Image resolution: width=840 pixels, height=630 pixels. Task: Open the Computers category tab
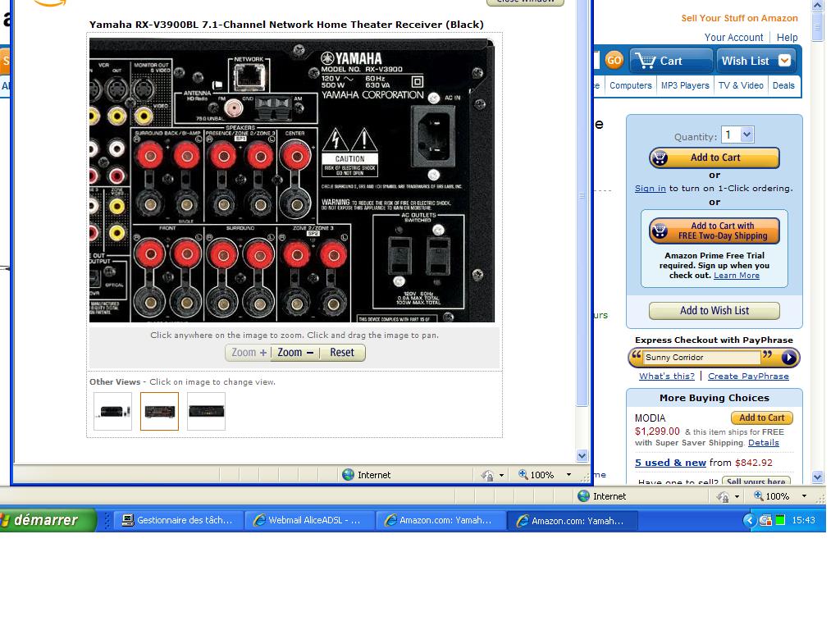pyautogui.click(x=631, y=85)
